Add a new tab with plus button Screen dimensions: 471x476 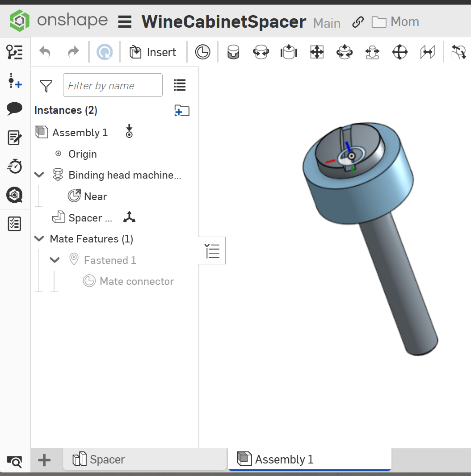coord(44,460)
